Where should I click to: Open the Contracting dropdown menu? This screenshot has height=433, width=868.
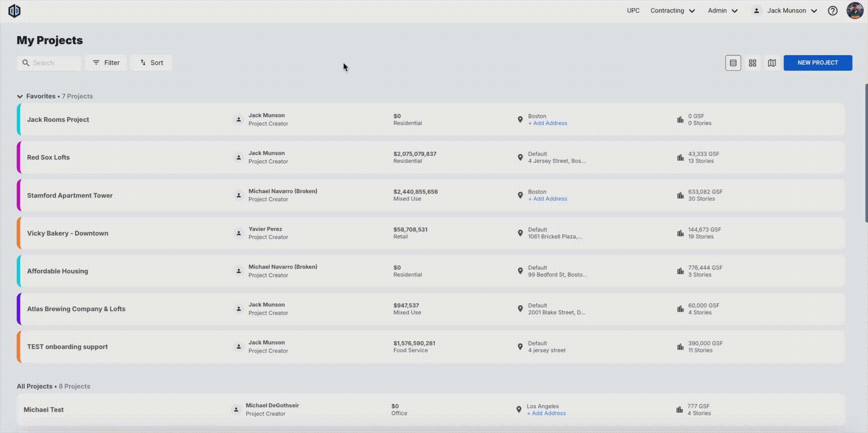pyautogui.click(x=672, y=11)
